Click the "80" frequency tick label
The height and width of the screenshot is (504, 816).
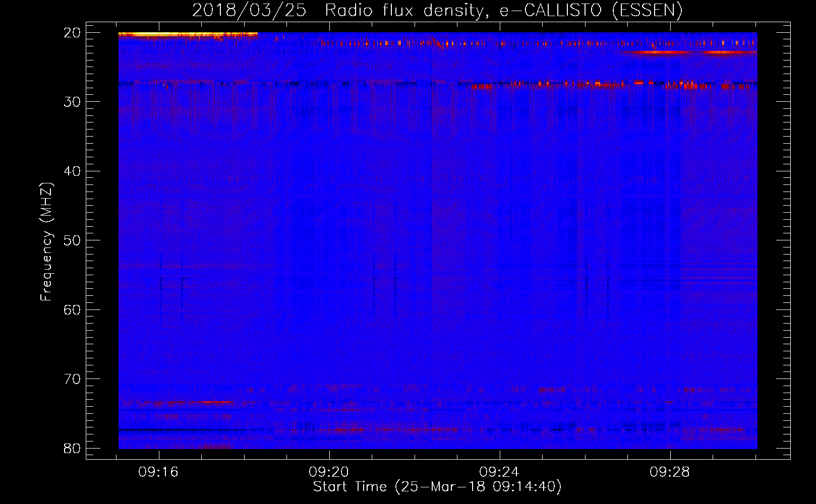[x=72, y=448]
